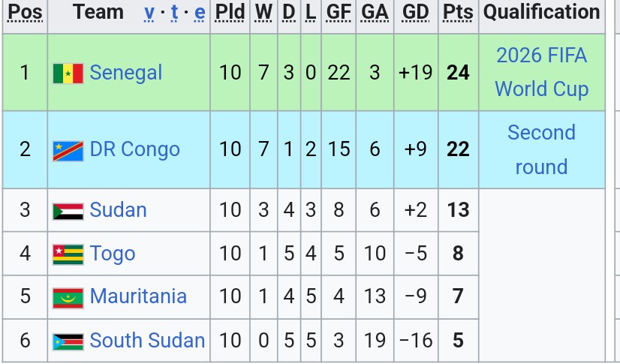Click the South Sudan flag icon
The height and width of the screenshot is (364, 620).
click(68, 341)
